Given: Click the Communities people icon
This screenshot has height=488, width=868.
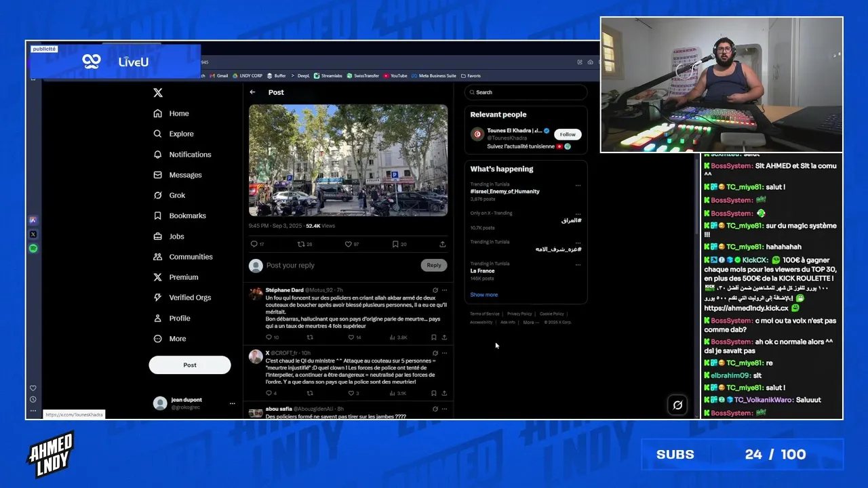Looking at the screenshot, I should tap(158, 257).
